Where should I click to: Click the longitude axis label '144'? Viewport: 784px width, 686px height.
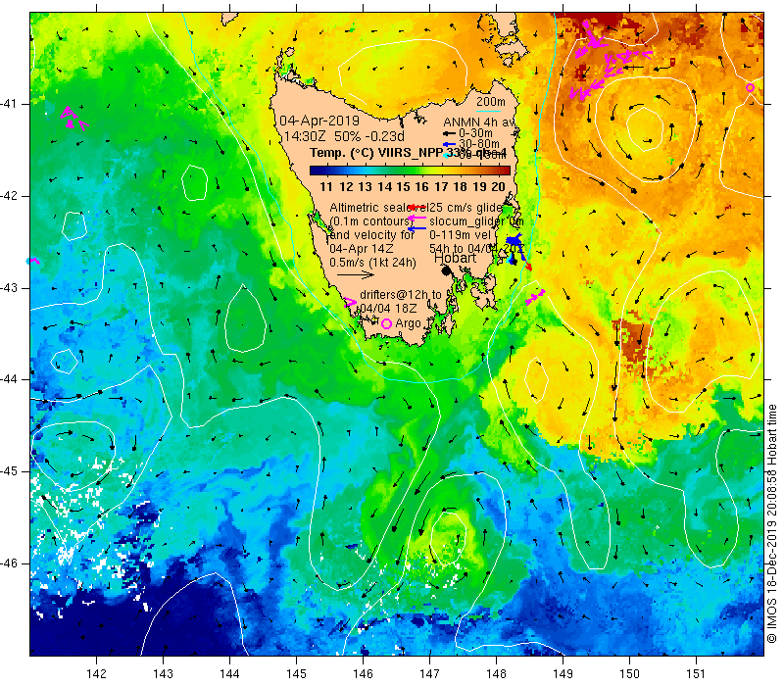tap(229, 673)
